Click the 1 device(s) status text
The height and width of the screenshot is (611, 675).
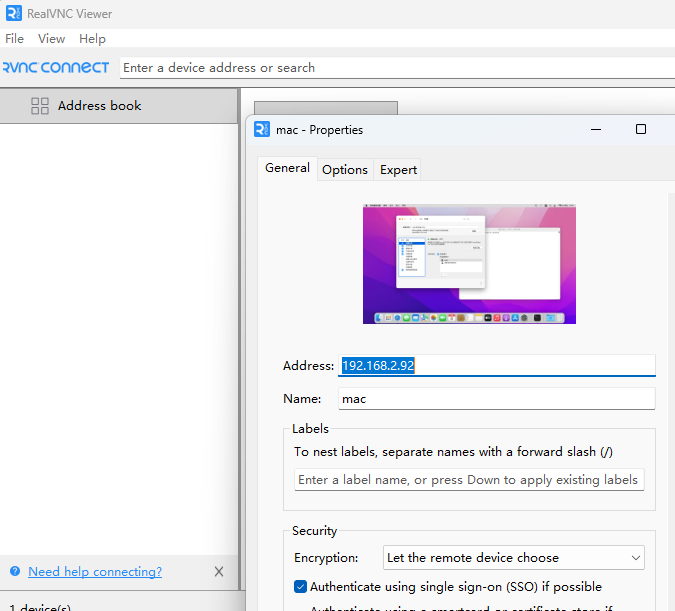click(x=40, y=607)
